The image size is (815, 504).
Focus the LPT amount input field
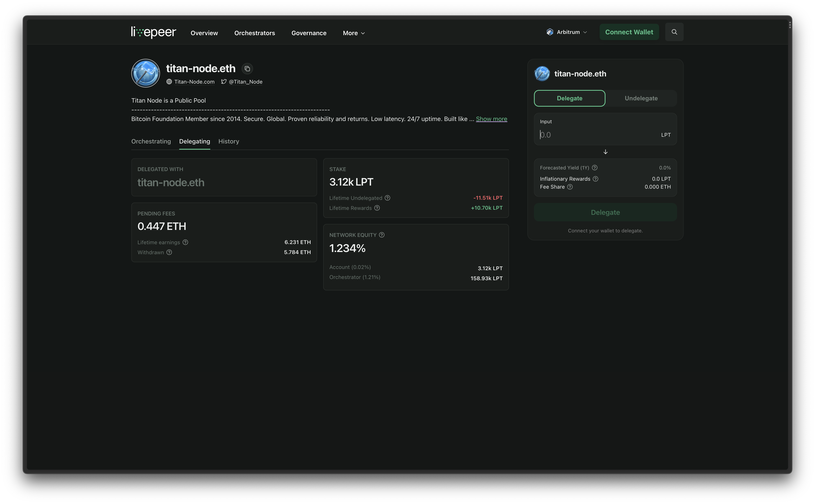tap(597, 135)
